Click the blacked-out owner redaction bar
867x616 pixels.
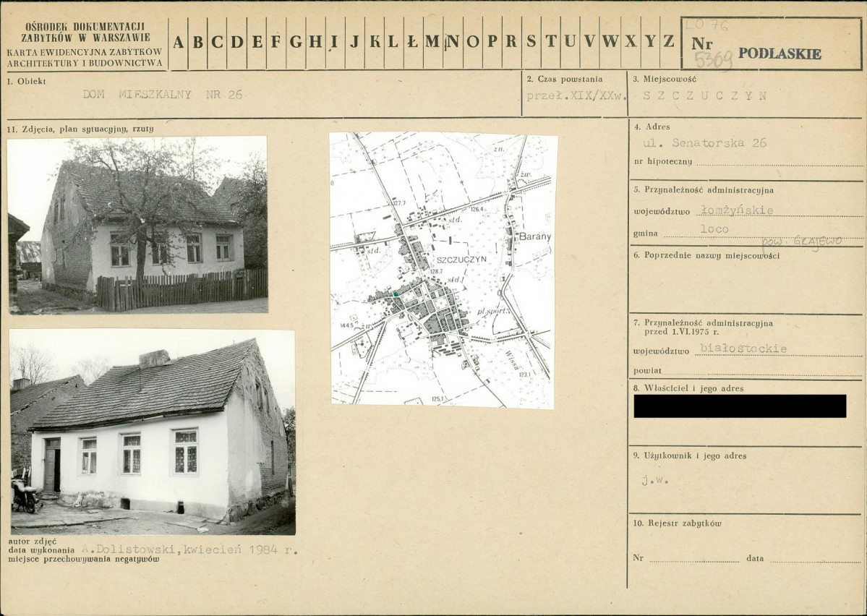740,406
